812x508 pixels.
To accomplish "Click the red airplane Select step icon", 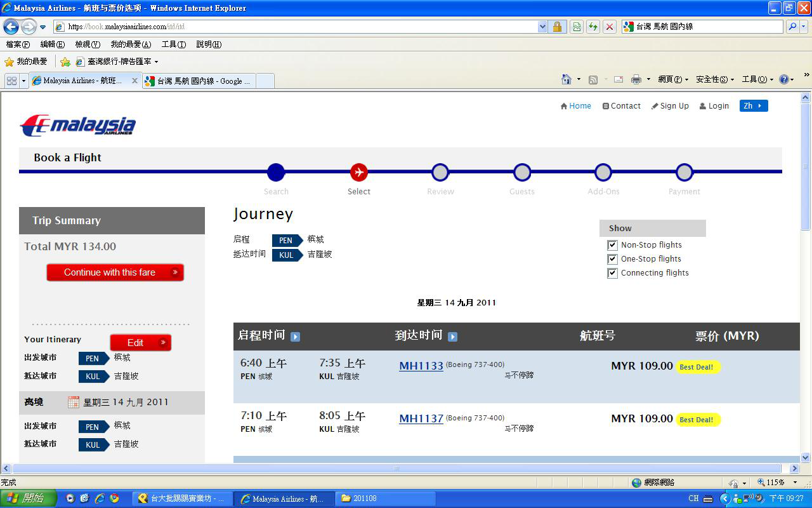I will click(x=359, y=172).
